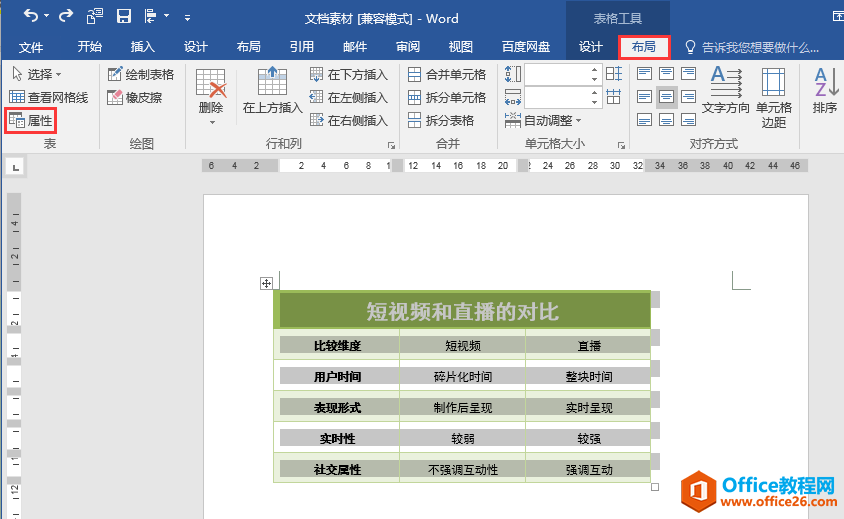Align cell text bottom right
This screenshot has width=844, height=519.
click(x=688, y=120)
